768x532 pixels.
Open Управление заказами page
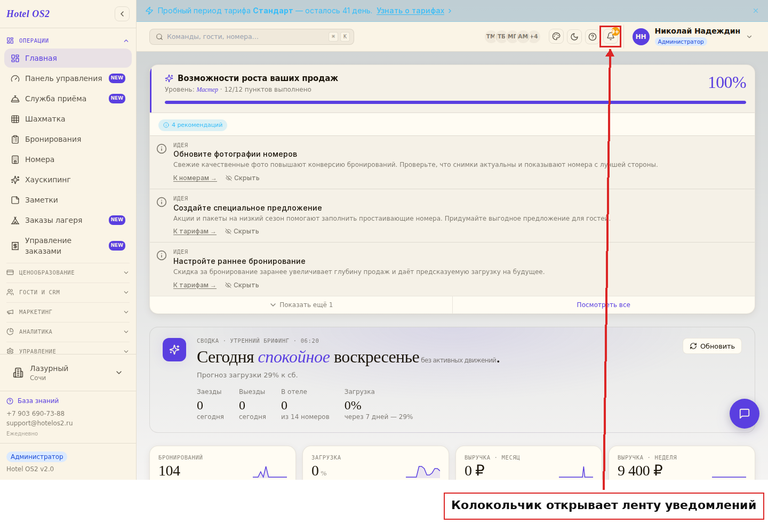tap(68, 246)
